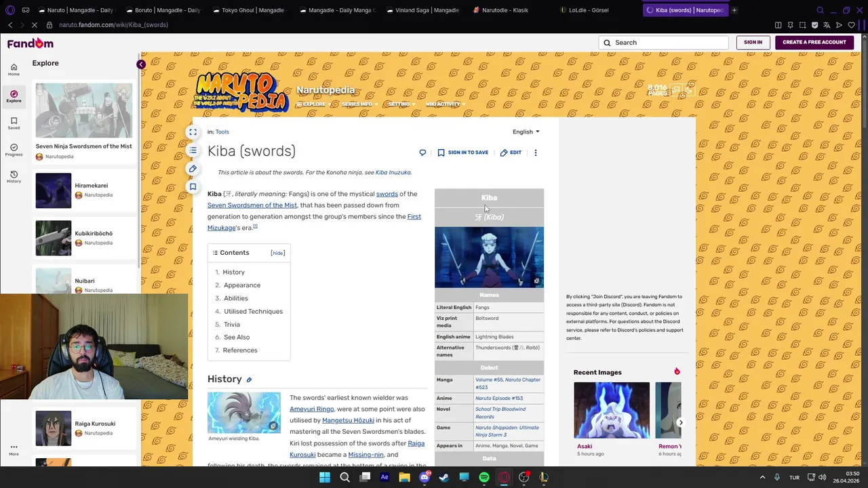
Task: Open the Kiba Inuzuka link
Action: coord(393,172)
